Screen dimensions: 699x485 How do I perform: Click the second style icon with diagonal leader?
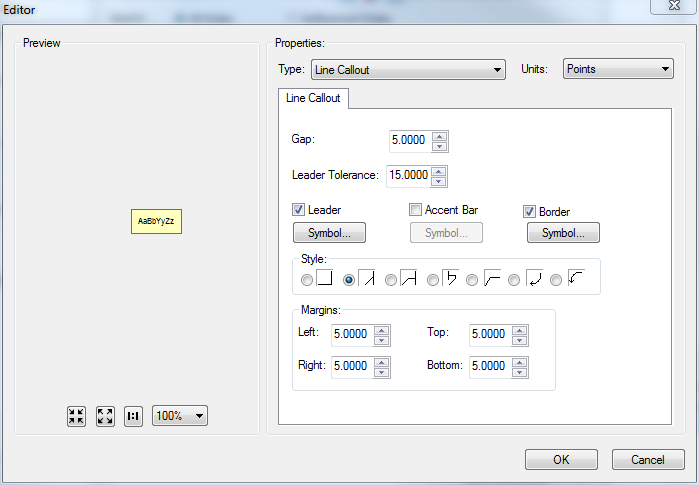(x=366, y=277)
